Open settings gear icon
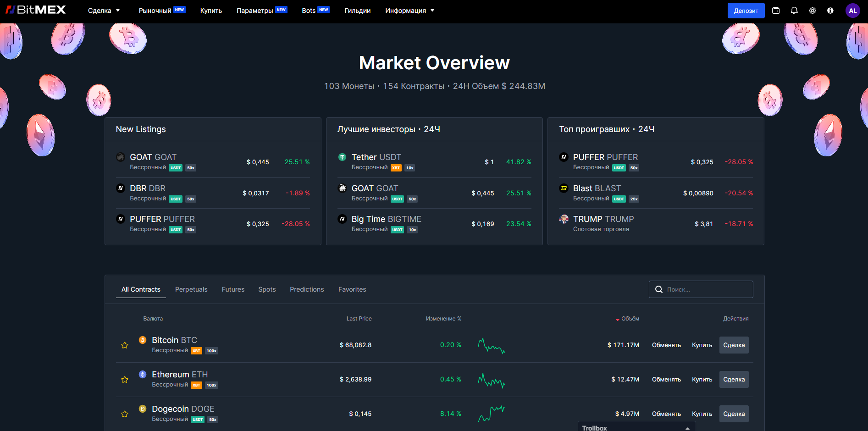The width and height of the screenshot is (868, 431). pos(813,11)
